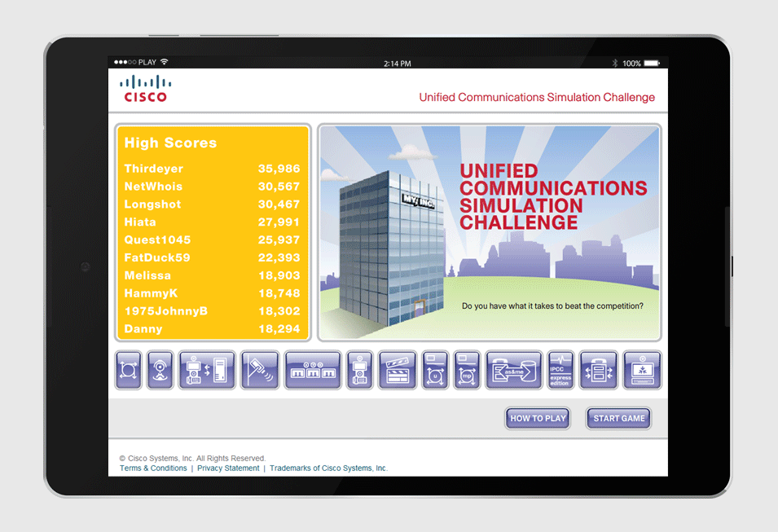The width and height of the screenshot is (778, 532).
Task: Click the Cisco logo
Action: [145, 89]
